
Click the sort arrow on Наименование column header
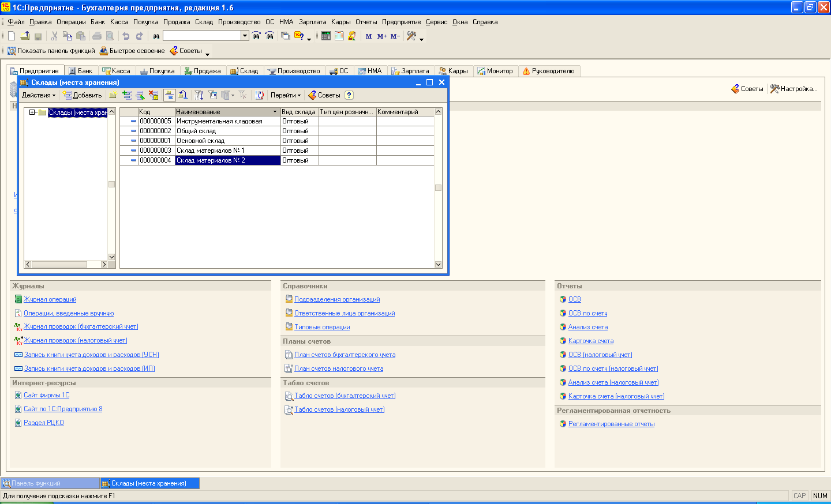(x=274, y=112)
